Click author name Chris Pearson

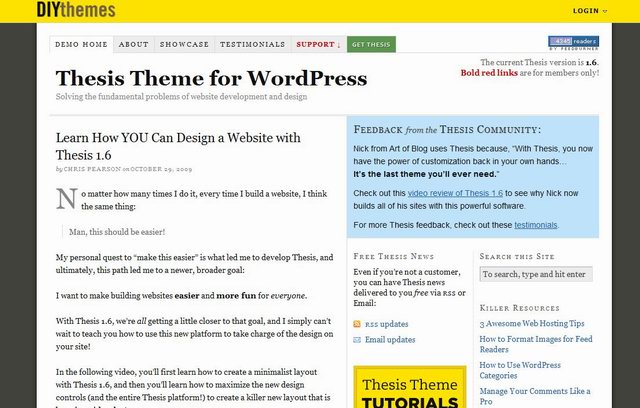coord(92,169)
